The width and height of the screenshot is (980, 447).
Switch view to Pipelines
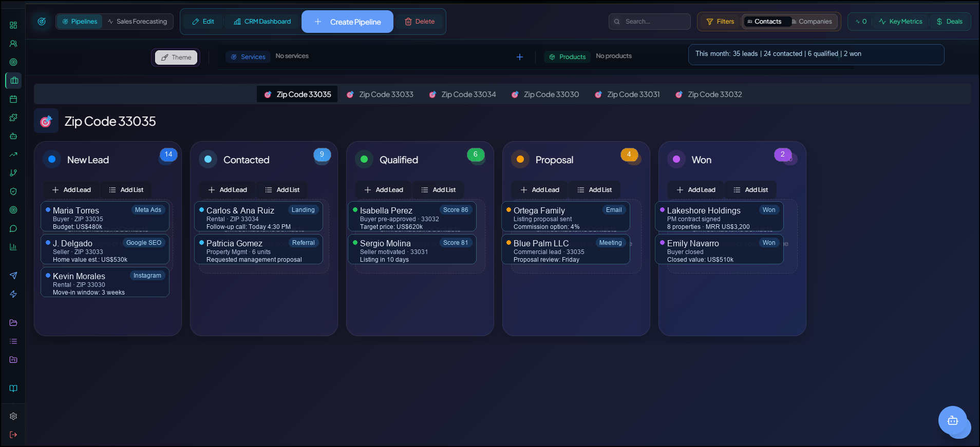(80, 22)
